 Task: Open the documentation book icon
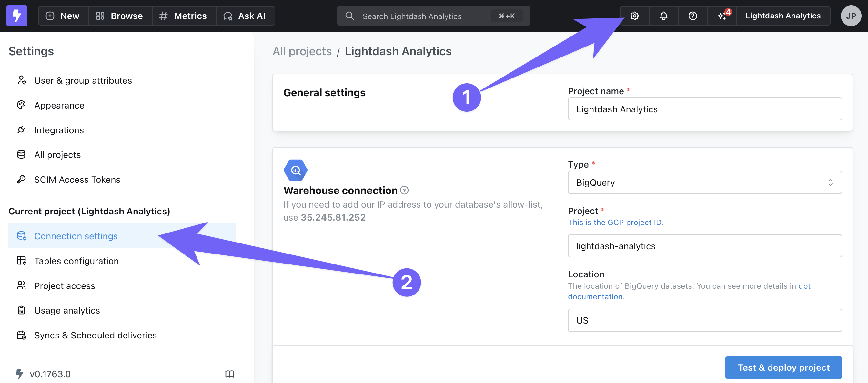tap(229, 374)
